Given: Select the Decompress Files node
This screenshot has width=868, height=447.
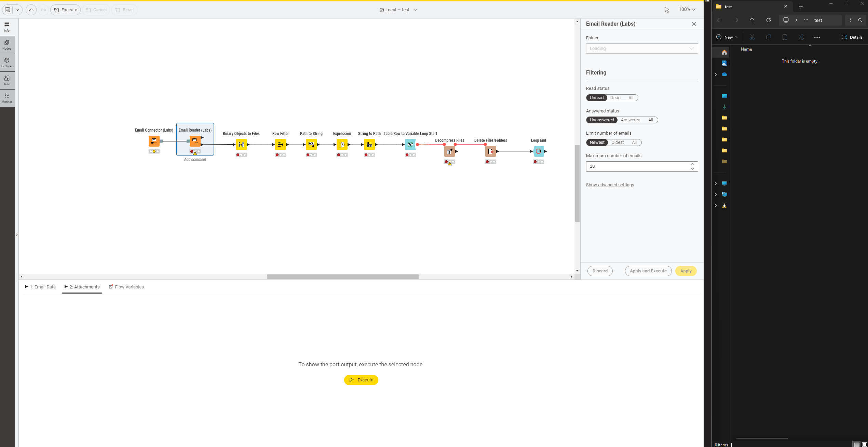Looking at the screenshot, I should point(449,151).
